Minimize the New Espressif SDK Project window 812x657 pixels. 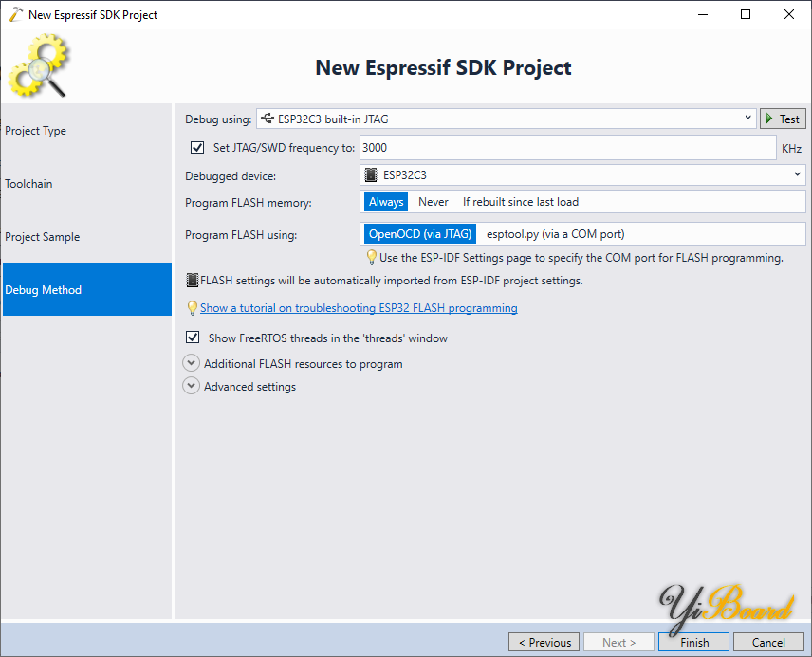pos(702,14)
